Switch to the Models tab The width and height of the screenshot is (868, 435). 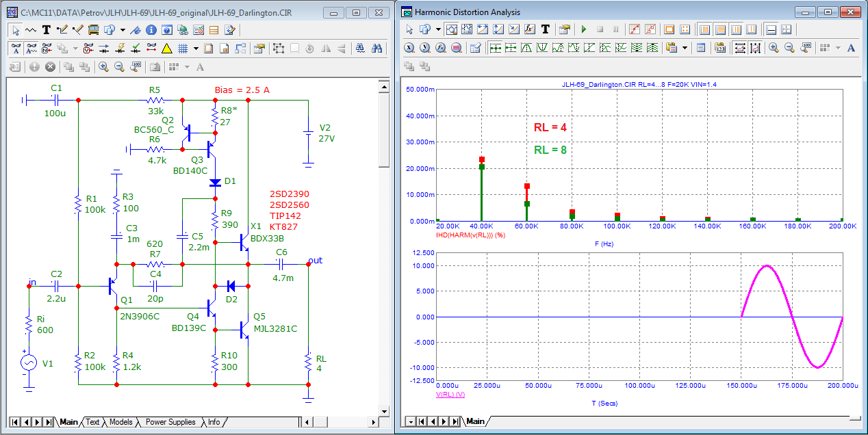[120, 422]
